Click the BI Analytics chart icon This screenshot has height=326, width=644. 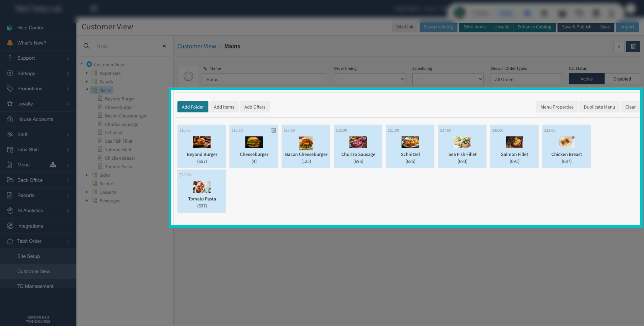[10, 211]
